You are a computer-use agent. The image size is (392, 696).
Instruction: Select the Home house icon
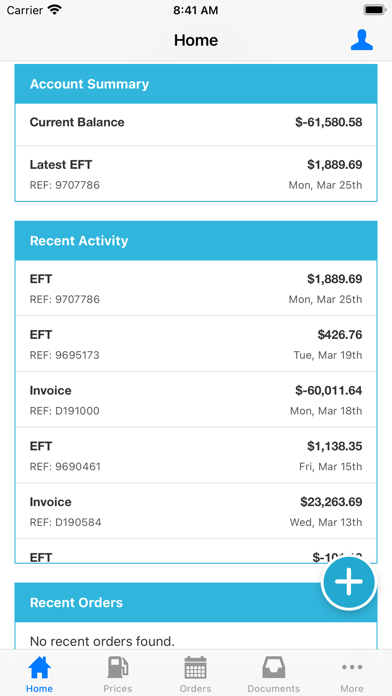pos(40,668)
